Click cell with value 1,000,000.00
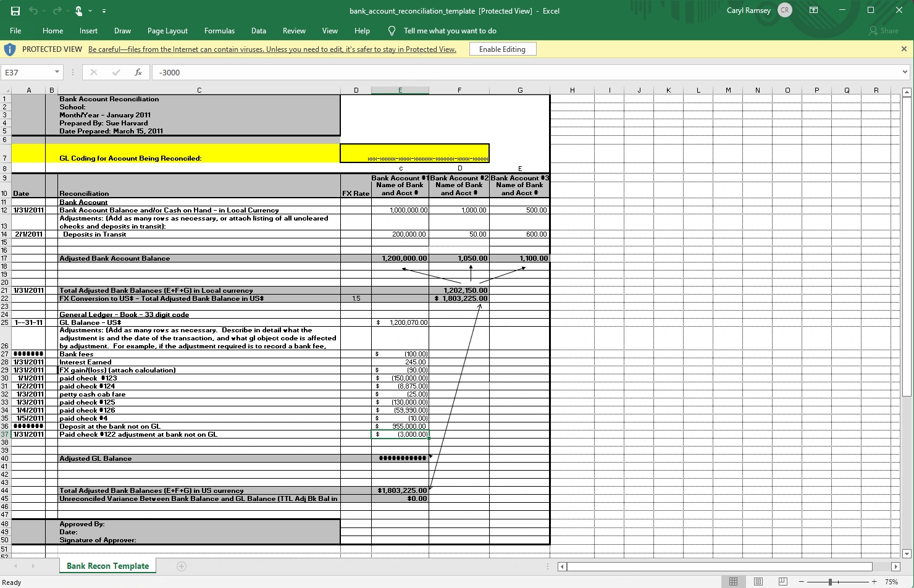The width and height of the screenshot is (914, 588). tap(400, 210)
